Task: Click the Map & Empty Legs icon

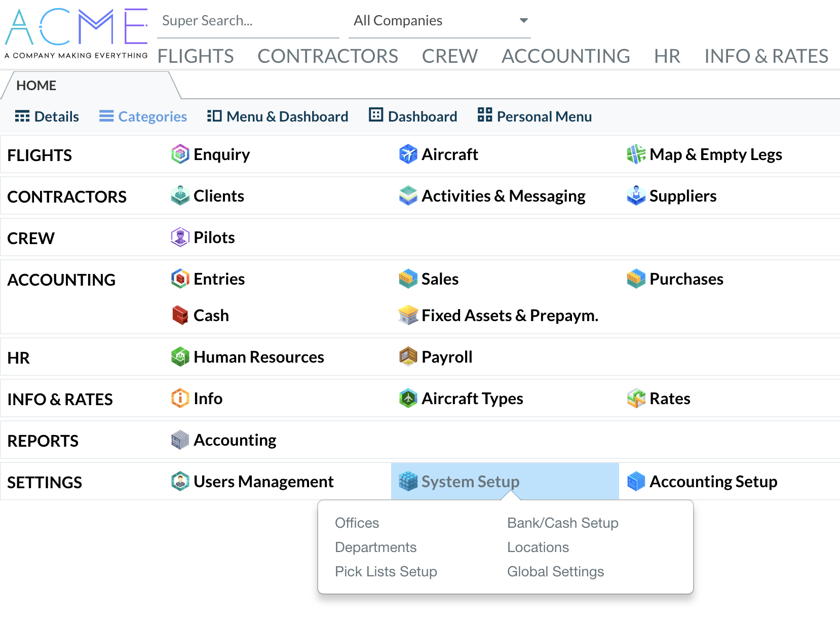Action: tap(636, 154)
